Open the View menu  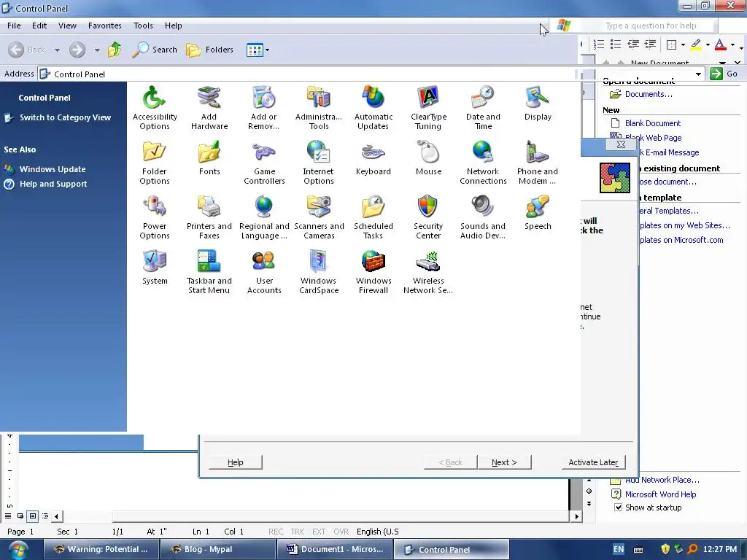[67, 26]
